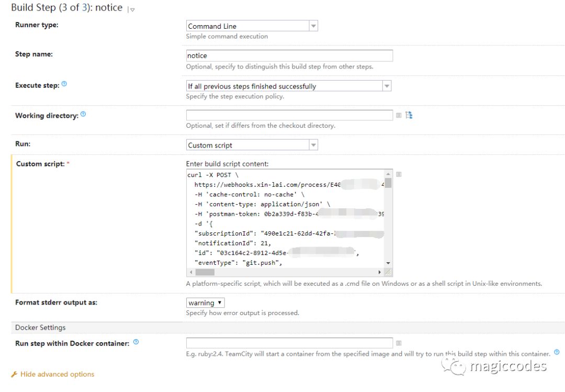Open the Format stderr output warning dropdown
Screen dimensions: 565x392
point(206,303)
